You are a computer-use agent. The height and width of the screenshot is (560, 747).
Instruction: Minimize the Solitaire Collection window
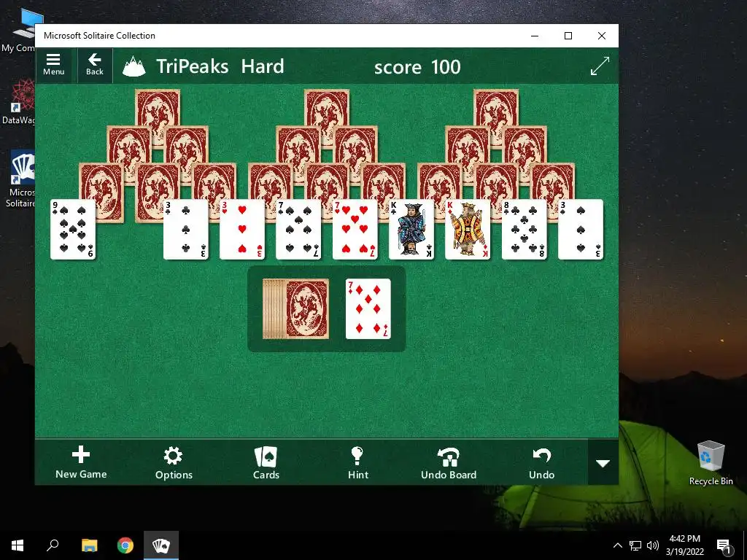(x=535, y=36)
